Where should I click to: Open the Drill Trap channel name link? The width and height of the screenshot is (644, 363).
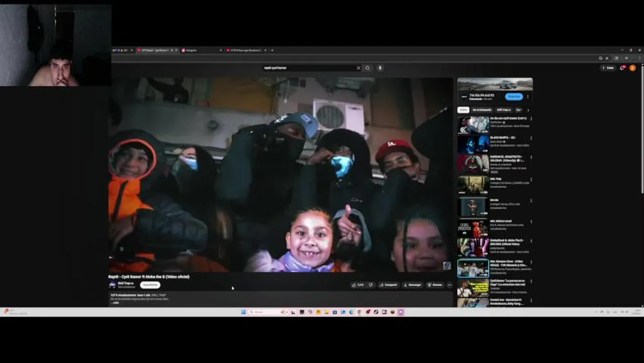(125, 283)
